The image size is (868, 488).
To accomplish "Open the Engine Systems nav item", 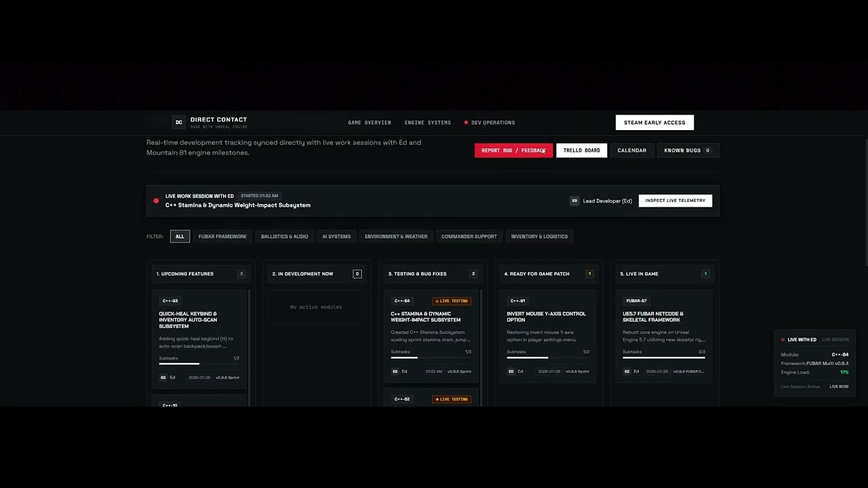I will (428, 123).
